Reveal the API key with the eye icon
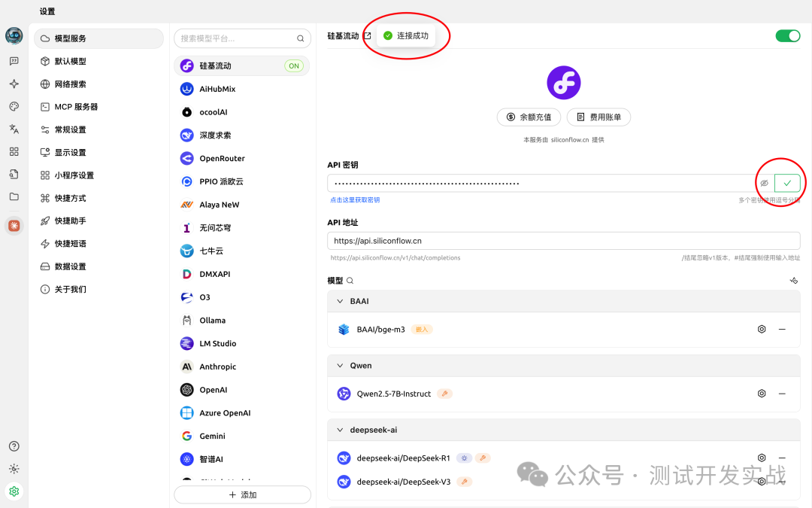The width and height of the screenshot is (812, 508). point(765,182)
